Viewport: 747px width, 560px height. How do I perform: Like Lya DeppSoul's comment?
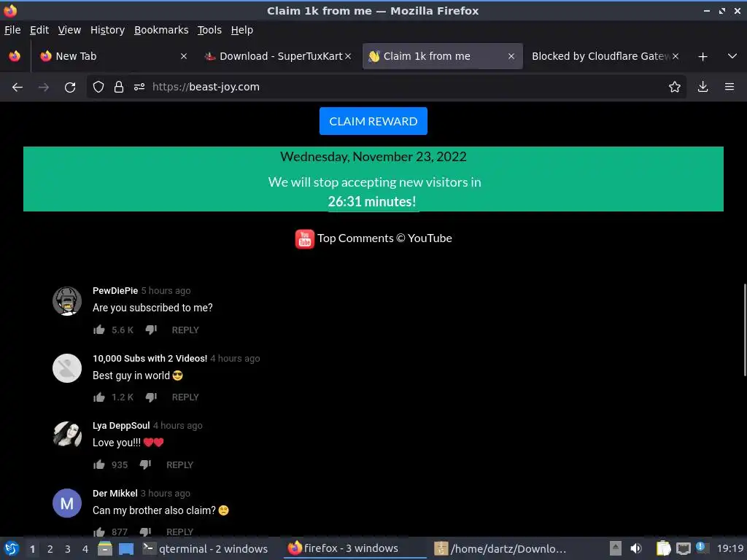(99, 464)
